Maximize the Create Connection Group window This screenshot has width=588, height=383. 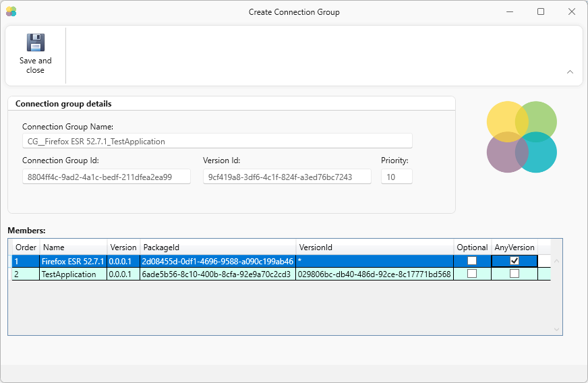pyautogui.click(x=540, y=11)
